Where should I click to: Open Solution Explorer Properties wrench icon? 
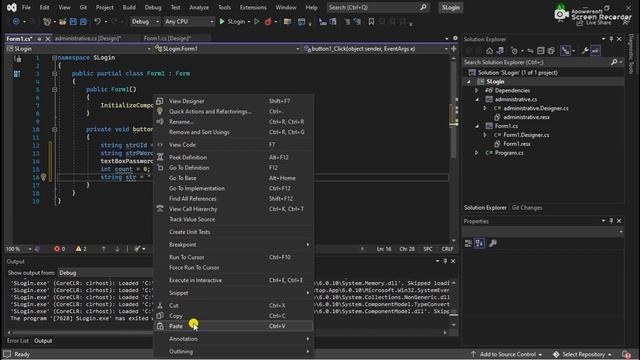(585, 51)
